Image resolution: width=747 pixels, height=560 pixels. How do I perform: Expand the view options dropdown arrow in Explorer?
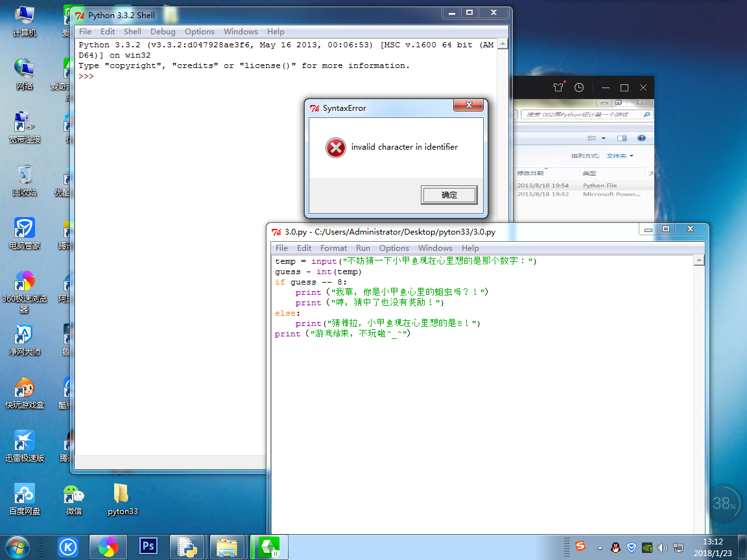604,138
